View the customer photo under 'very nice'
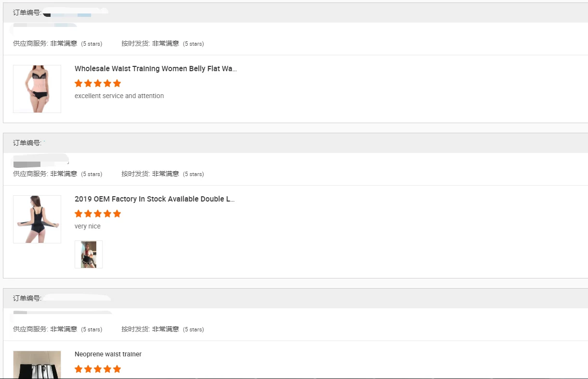The image size is (588, 379). (89, 254)
